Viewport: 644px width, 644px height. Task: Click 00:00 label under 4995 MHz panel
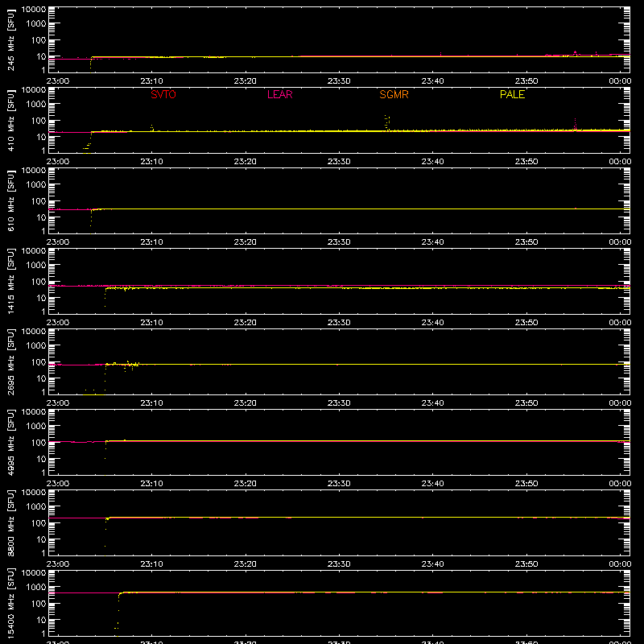pos(620,484)
